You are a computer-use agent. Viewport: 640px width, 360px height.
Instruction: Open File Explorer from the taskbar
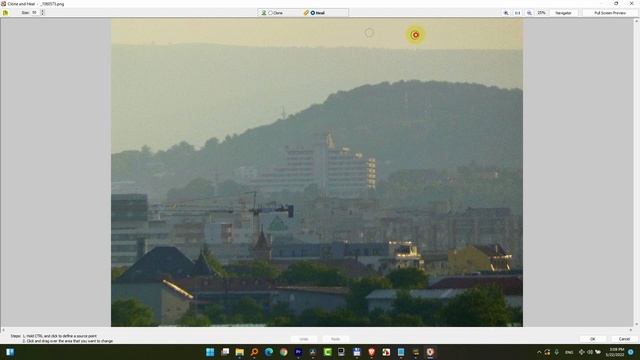click(240, 352)
